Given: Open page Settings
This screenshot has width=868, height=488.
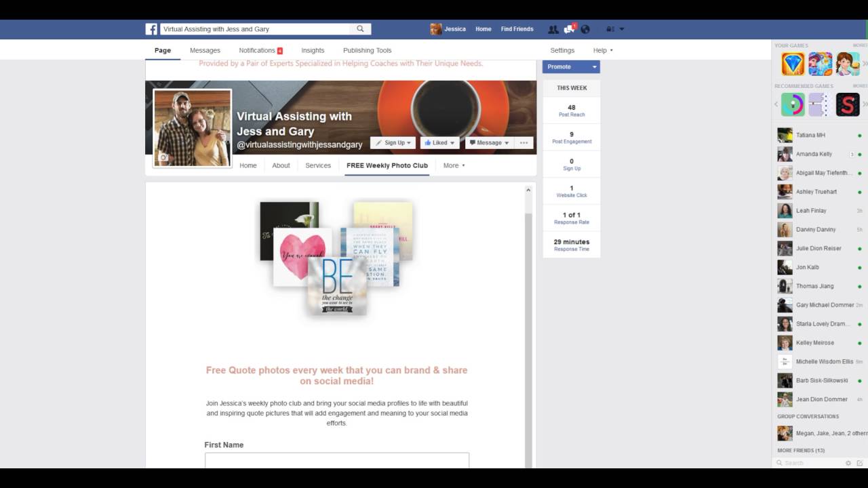Looking at the screenshot, I should [562, 50].
